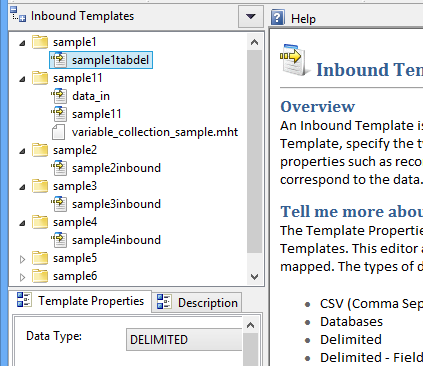Collapse the sample3 folder node

(22, 187)
